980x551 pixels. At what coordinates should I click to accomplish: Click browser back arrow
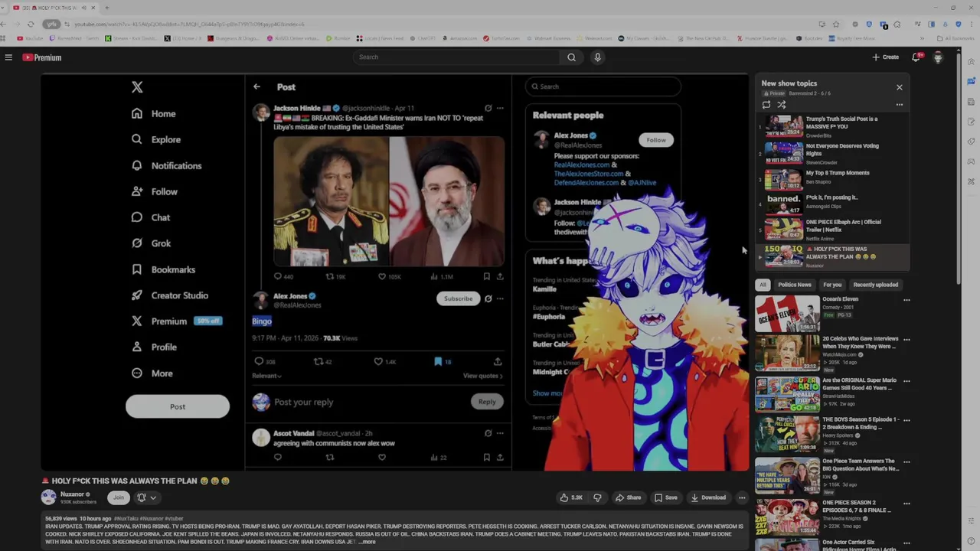[x=5, y=24]
